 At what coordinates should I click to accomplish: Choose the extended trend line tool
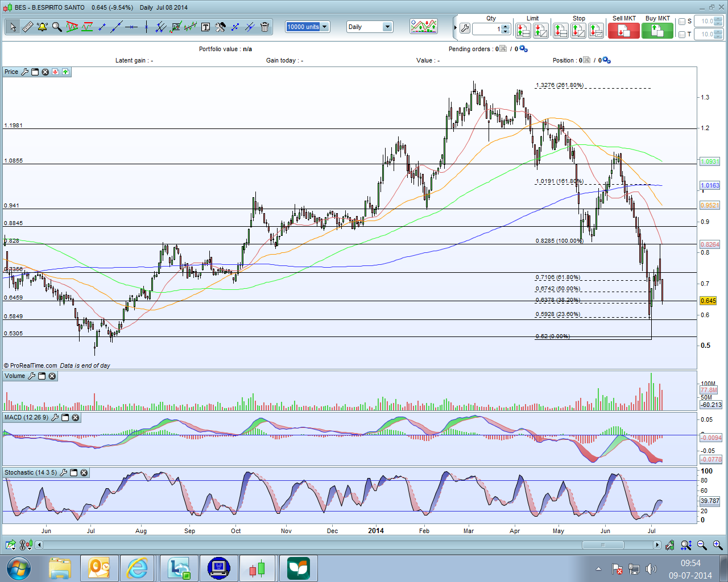coord(117,27)
